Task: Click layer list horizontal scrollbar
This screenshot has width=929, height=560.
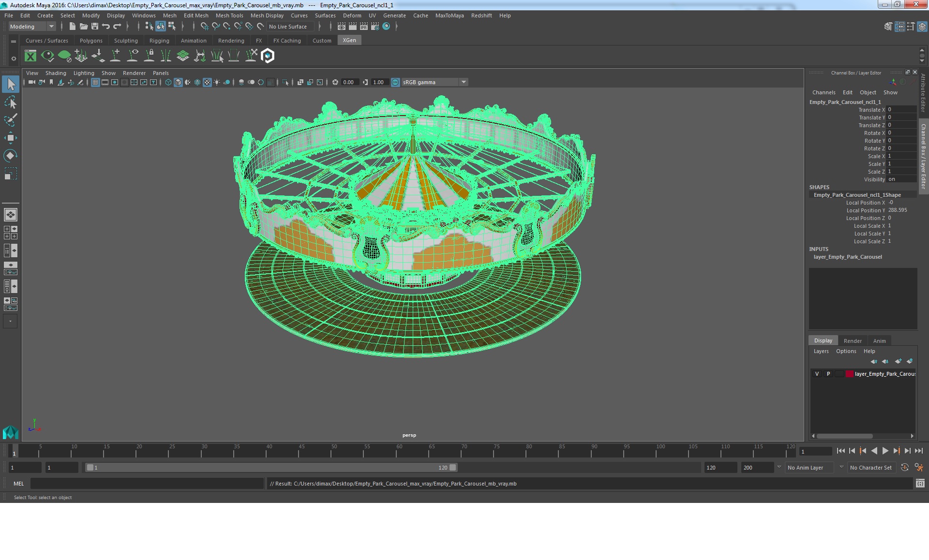Action: (844, 436)
